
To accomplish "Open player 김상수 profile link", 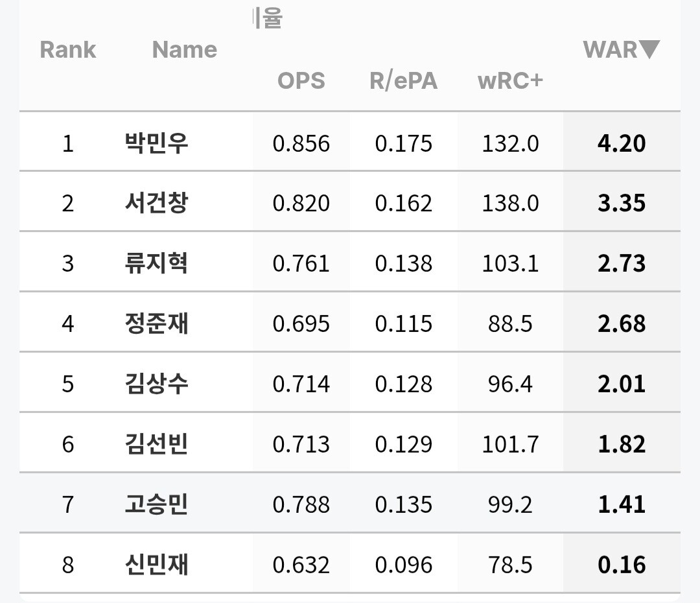I will coord(156,384).
